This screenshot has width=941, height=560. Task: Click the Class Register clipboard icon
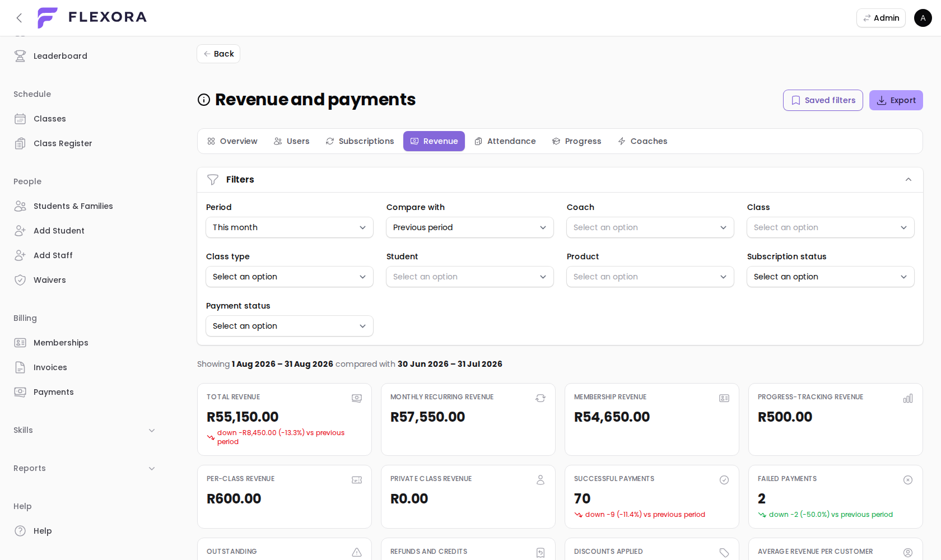[x=20, y=143]
